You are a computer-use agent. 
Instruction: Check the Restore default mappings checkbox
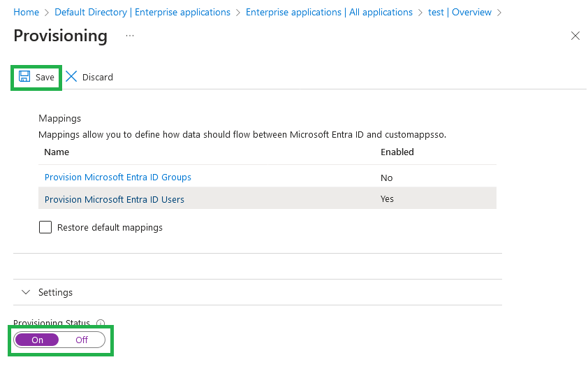tap(45, 227)
